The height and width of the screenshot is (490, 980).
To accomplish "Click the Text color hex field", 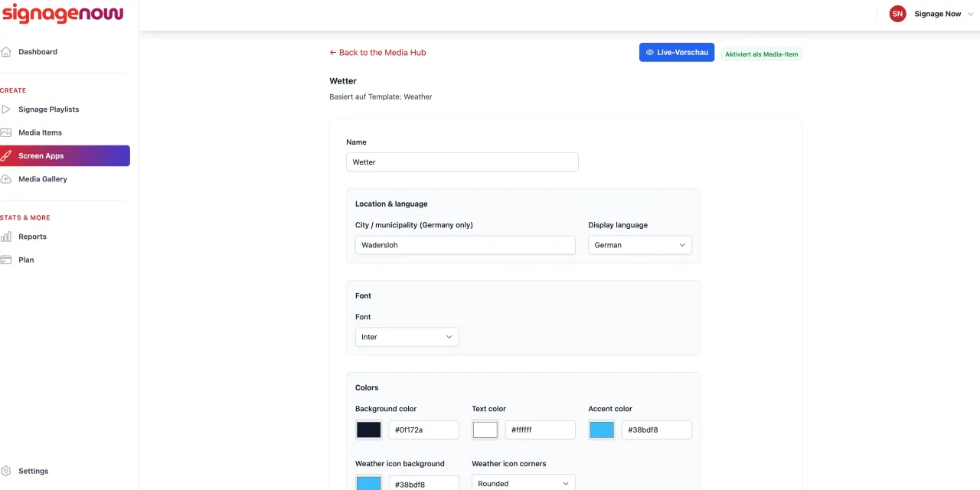I will pyautogui.click(x=541, y=430).
